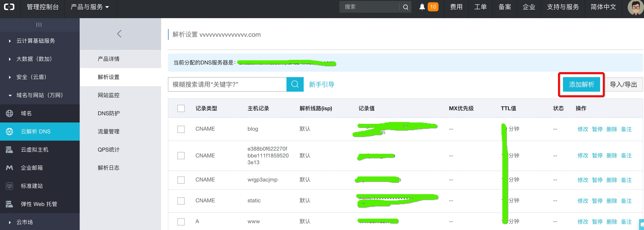
Task: Open notifications via the bell icon
Action: tap(422, 7)
